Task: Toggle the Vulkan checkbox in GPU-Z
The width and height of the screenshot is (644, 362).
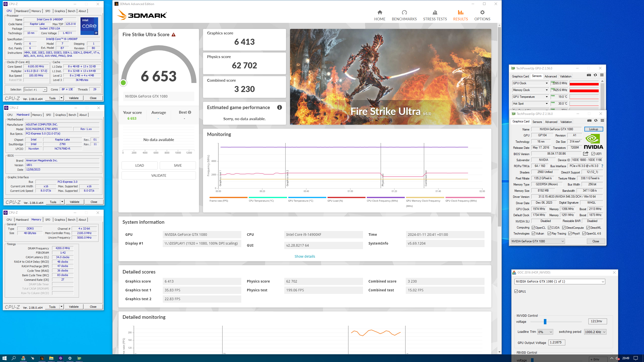Action: point(533,234)
